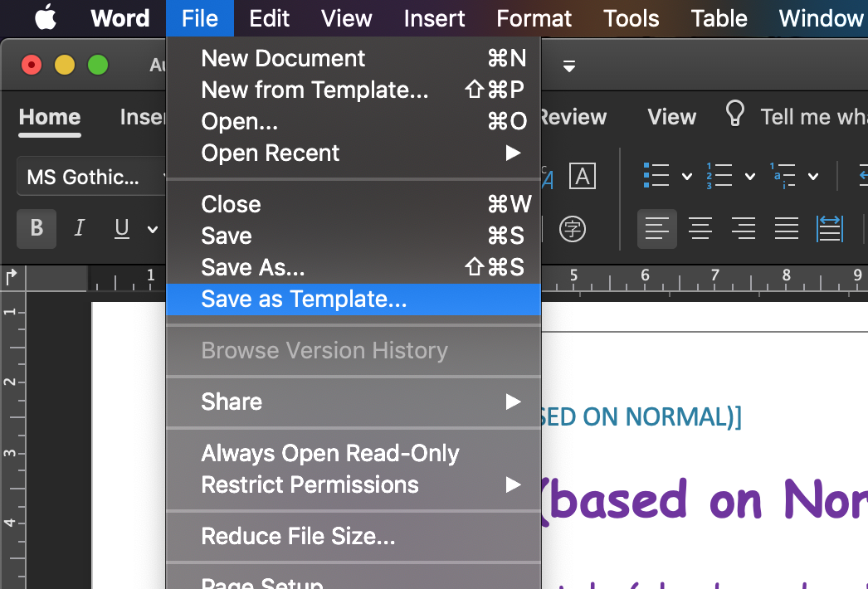
Task: Click the character border A icon
Action: click(583, 177)
